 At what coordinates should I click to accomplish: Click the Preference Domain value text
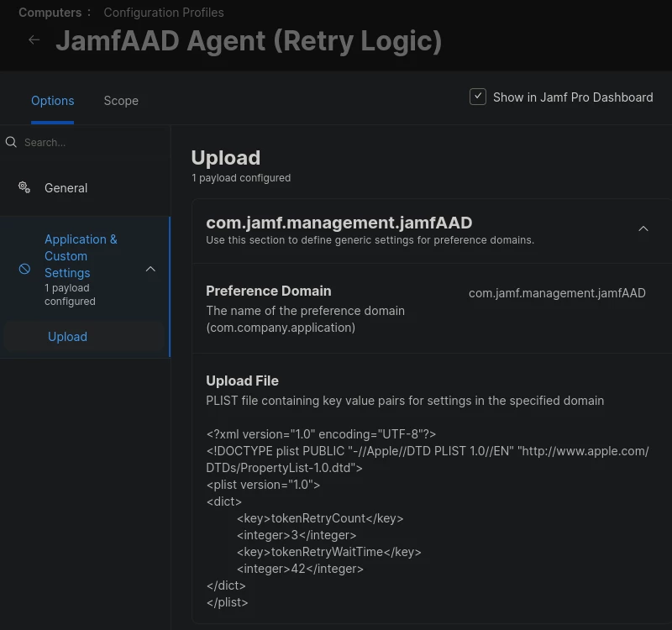coord(557,293)
